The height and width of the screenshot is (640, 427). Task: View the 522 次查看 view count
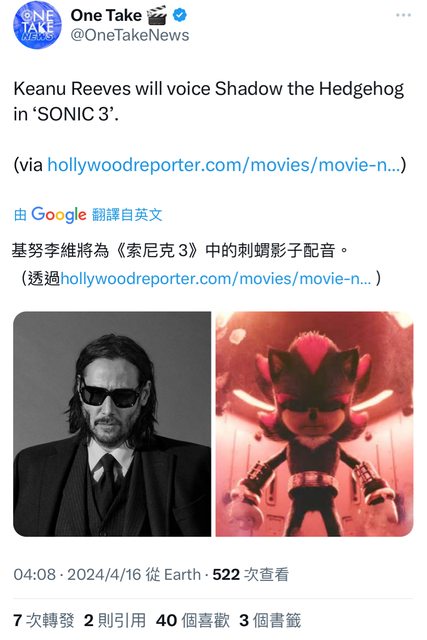pyautogui.click(x=251, y=575)
